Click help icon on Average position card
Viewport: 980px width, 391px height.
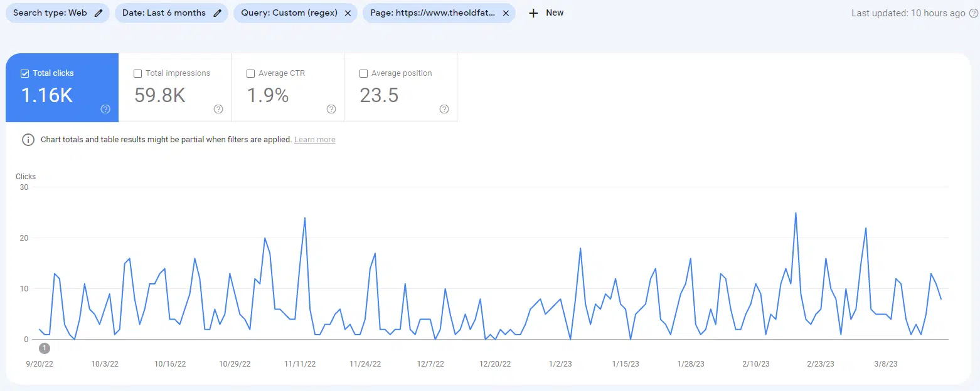(444, 109)
